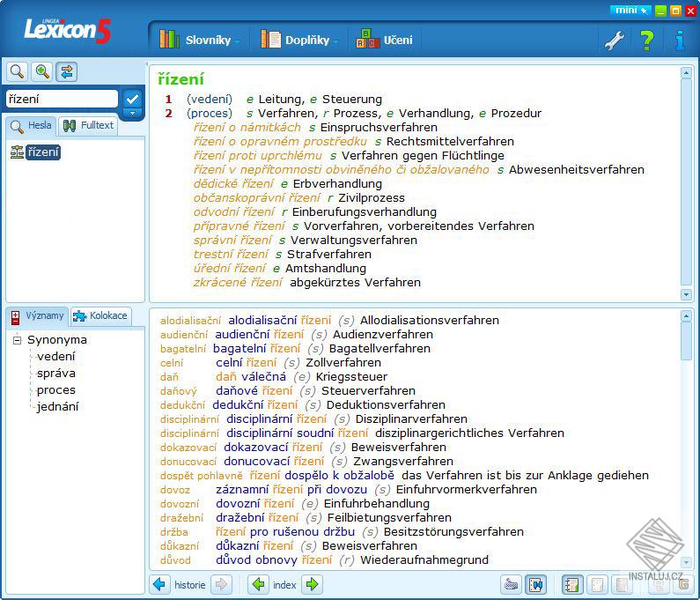The height and width of the screenshot is (600, 700).
Task: Open settings via the wrench icon
Action: click(x=614, y=41)
